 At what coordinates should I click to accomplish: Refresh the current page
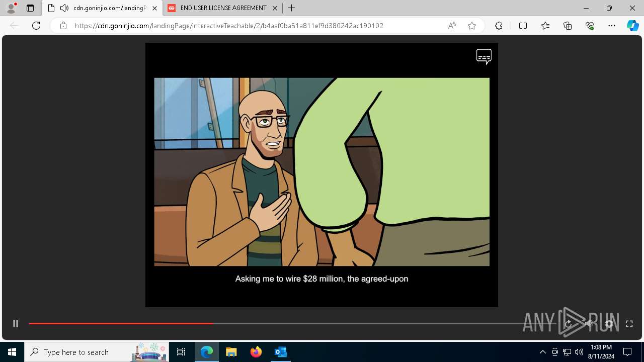(x=36, y=26)
